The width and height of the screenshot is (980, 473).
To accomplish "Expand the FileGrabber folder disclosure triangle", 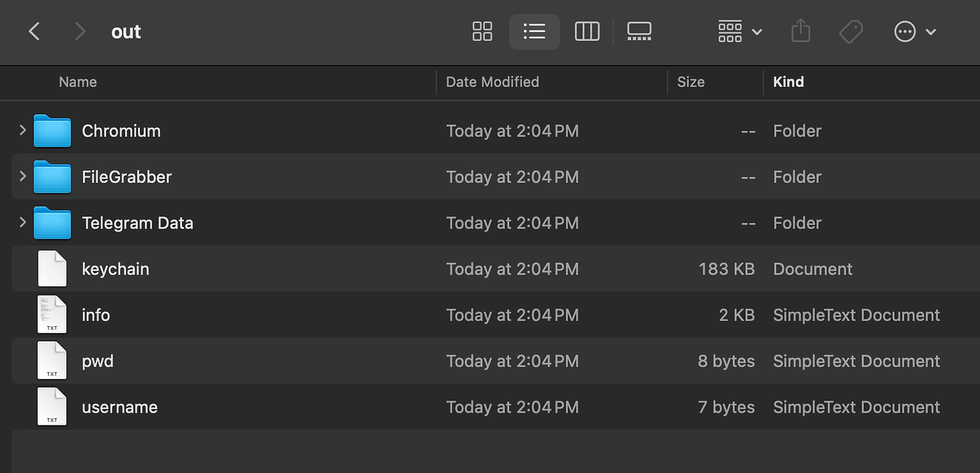I will [x=22, y=177].
